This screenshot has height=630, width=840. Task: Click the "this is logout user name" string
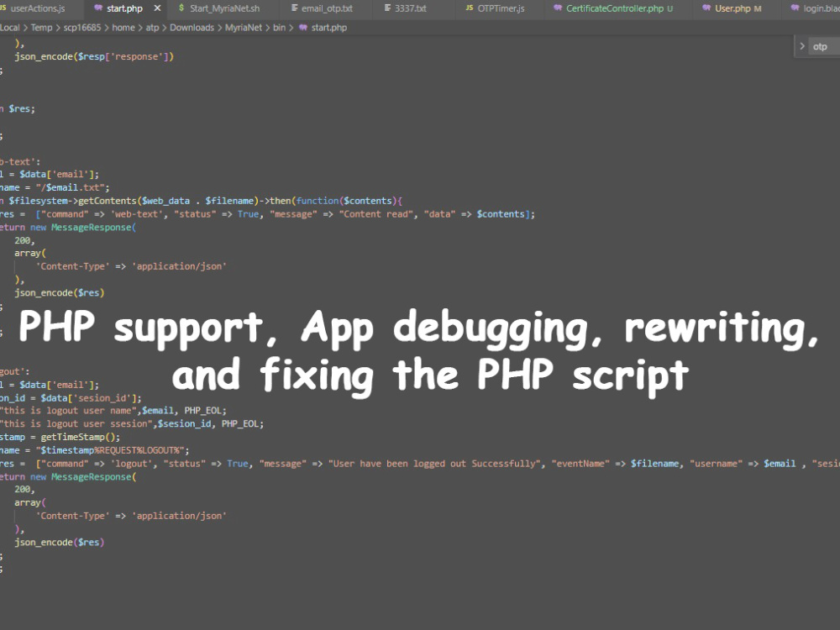coord(67,411)
